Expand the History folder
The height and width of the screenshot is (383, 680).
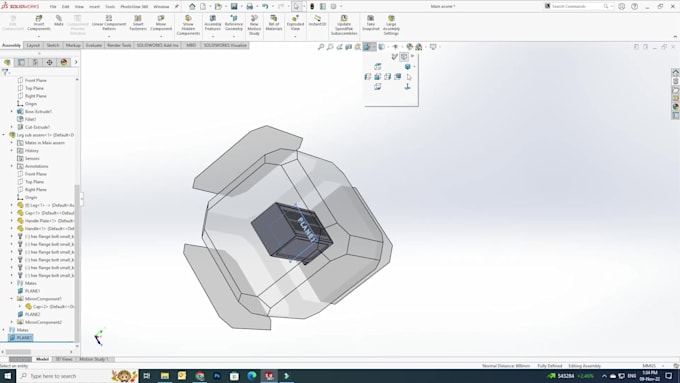(12, 151)
